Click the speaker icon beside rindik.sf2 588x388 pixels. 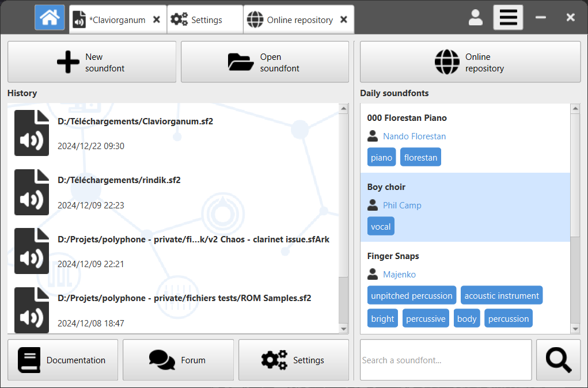[x=32, y=192]
